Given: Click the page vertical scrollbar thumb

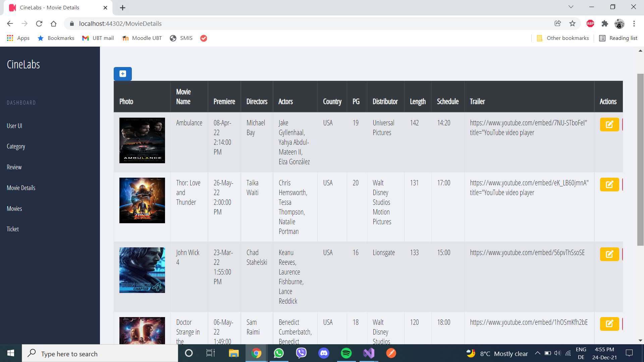Looking at the screenshot, I should coord(640,160).
